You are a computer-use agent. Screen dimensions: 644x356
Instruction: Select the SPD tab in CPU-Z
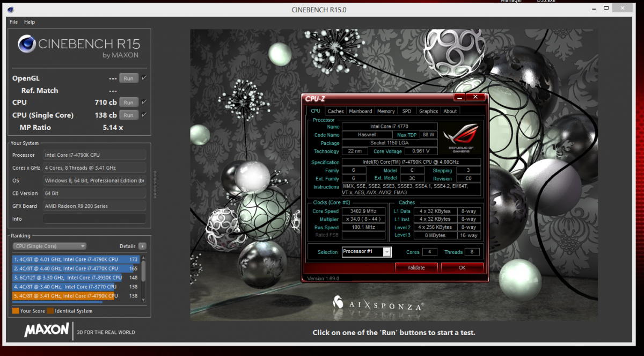[x=407, y=111]
